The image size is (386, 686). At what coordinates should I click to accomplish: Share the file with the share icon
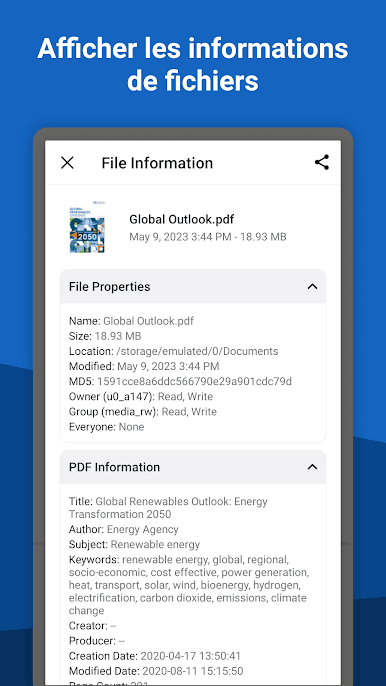click(x=322, y=162)
